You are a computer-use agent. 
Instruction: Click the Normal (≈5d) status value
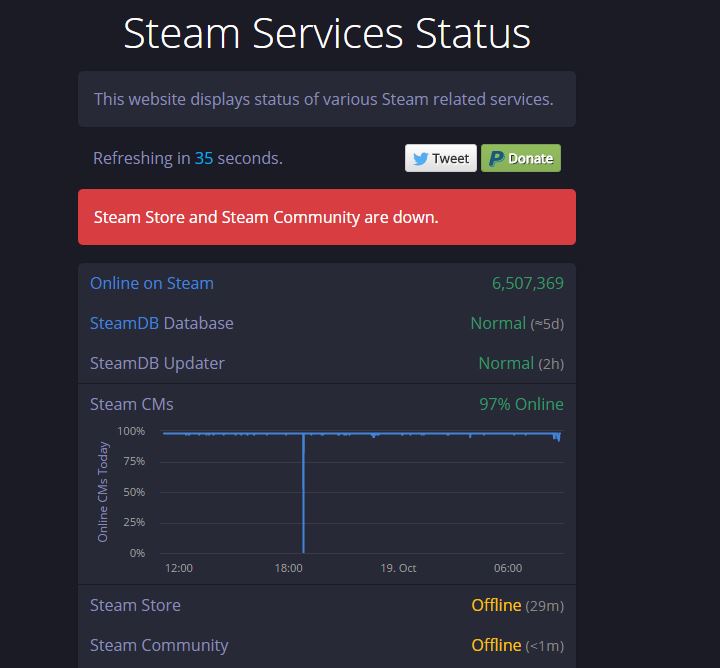coord(518,324)
